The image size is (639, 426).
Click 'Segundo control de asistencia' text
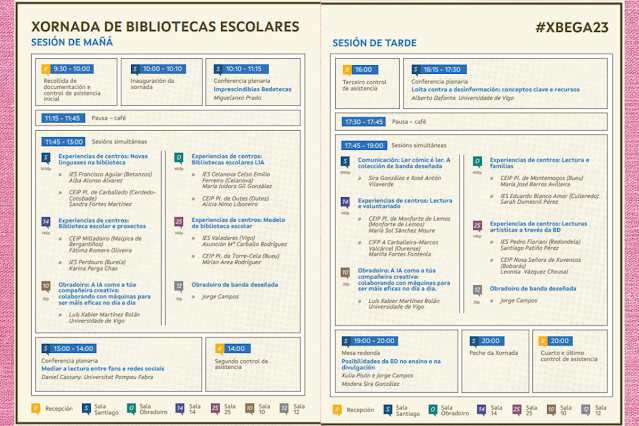[x=241, y=364]
